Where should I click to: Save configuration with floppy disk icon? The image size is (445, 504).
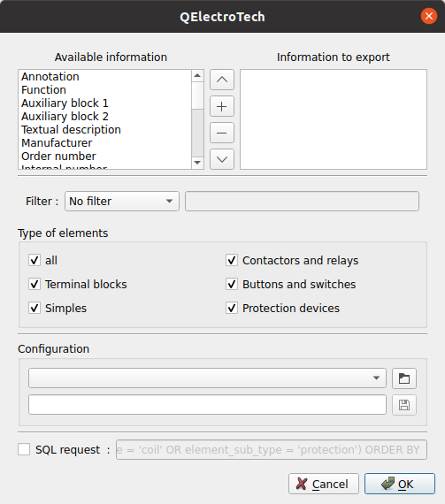pos(404,405)
